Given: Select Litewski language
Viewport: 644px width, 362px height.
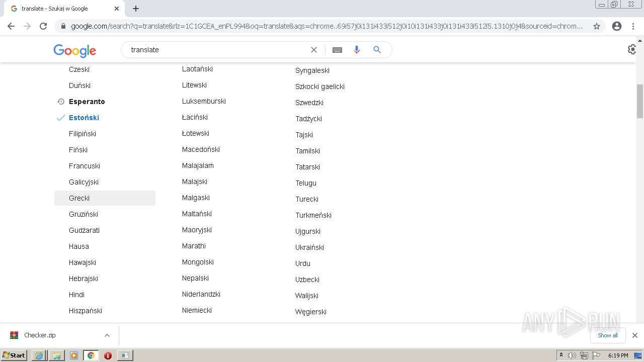Looking at the screenshot, I should pos(194,85).
